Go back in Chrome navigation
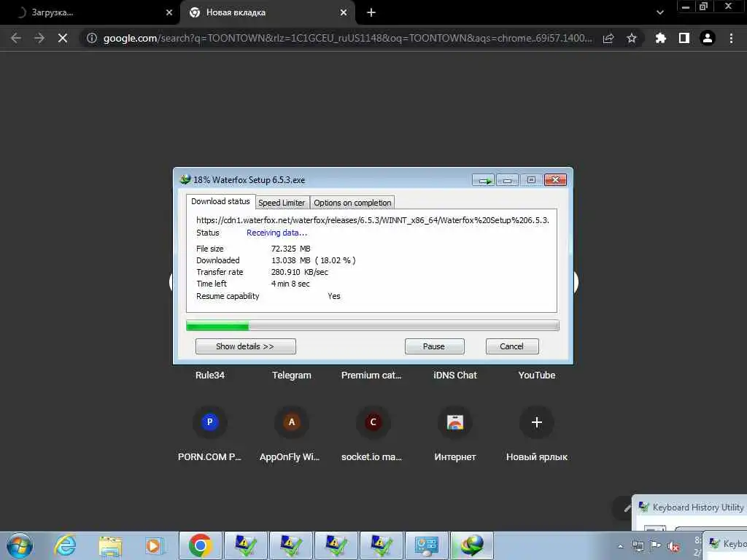This screenshot has height=560, width=747. pyautogui.click(x=16, y=38)
